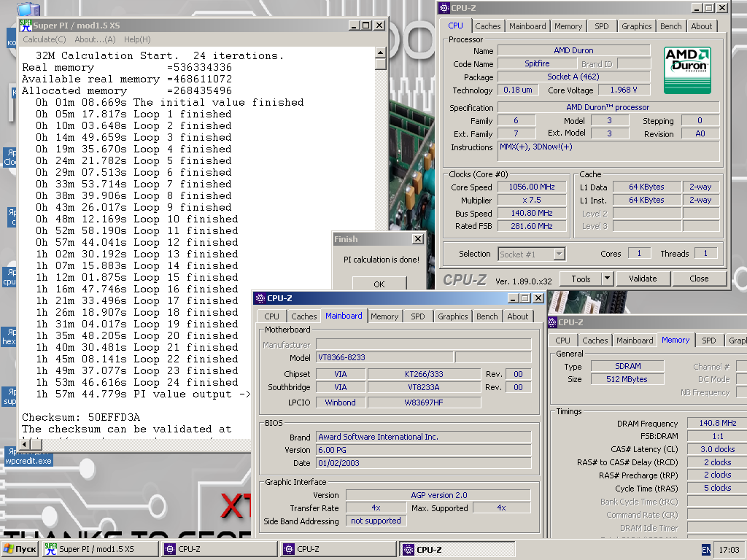Click Super PI vertical scrollbar thumb
This screenshot has height=560, width=747.
pyautogui.click(x=380, y=64)
